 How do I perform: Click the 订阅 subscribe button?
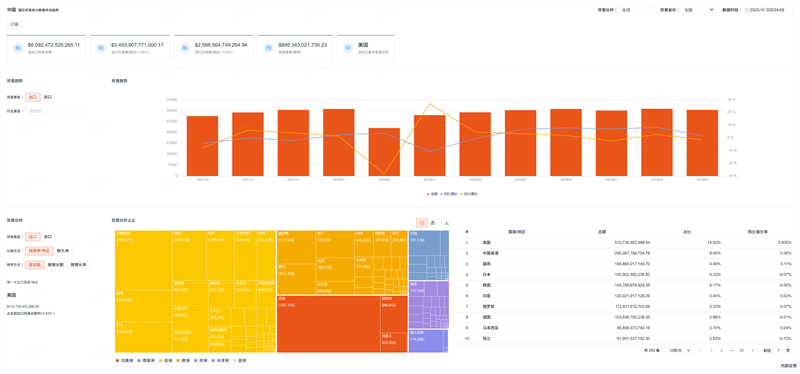(14, 24)
